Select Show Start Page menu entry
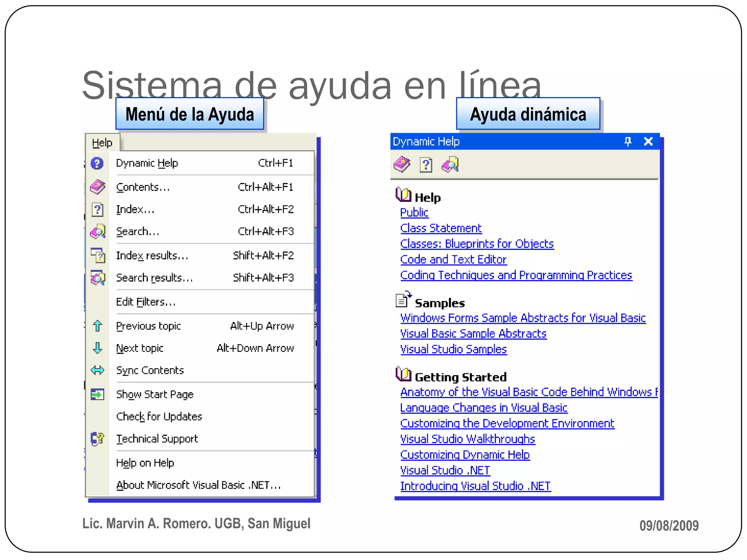This screenshot has height=560, width=747. click(155, 394)
